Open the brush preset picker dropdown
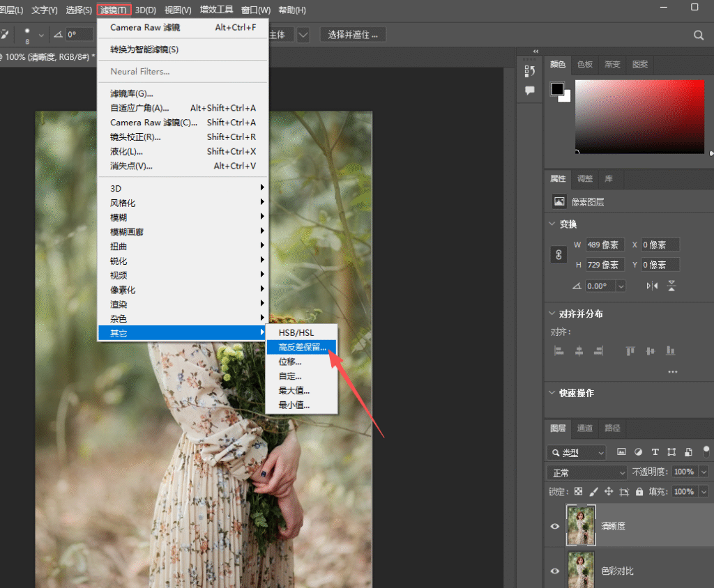 point(41,35)
